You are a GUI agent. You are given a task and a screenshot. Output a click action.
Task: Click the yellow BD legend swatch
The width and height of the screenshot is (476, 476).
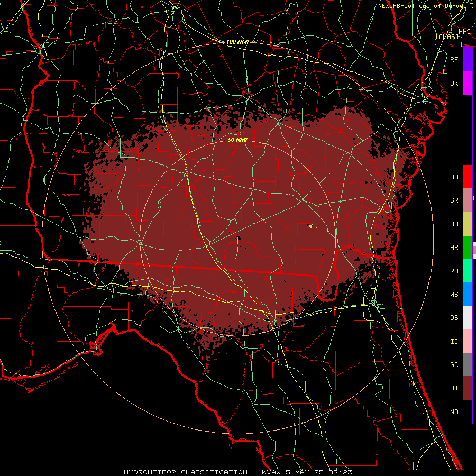click(x=467, y=224)
